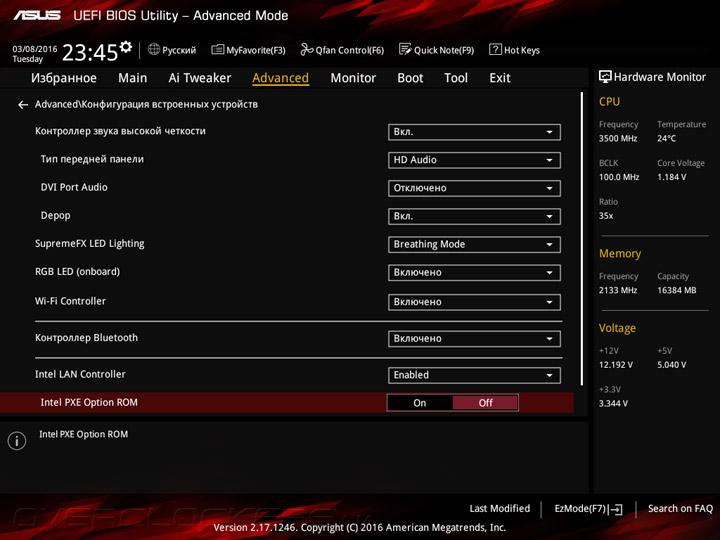The image size is (720, 540).
Task: Open the front panel type HD Audio dropdown
Action: click(474, 160)
